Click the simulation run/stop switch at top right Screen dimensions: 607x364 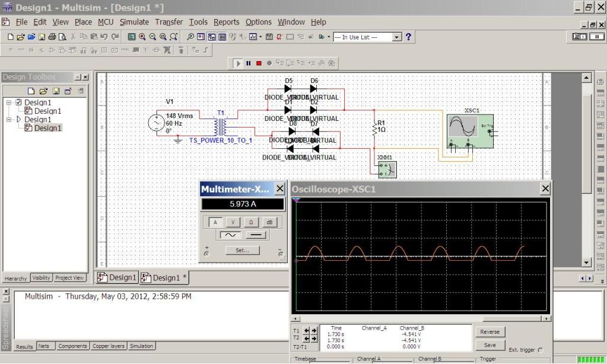pyautogui.click(x=580, y=36)
